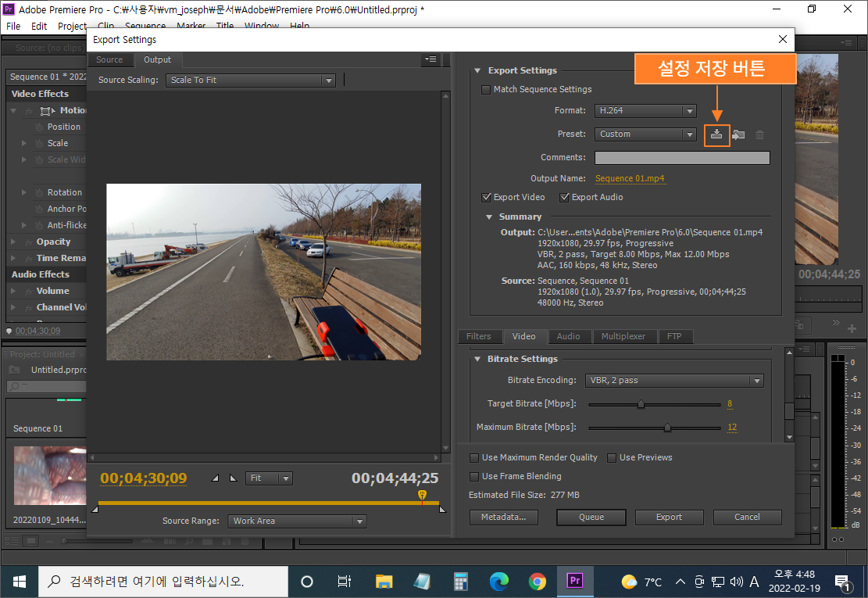Open the Preset dropdown showing Custom

(645, 134)
